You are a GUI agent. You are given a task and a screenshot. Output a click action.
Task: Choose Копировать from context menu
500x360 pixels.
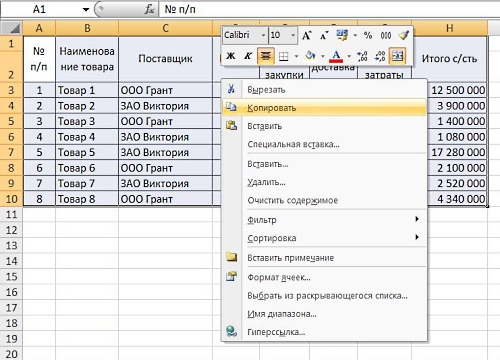point(324,108)
